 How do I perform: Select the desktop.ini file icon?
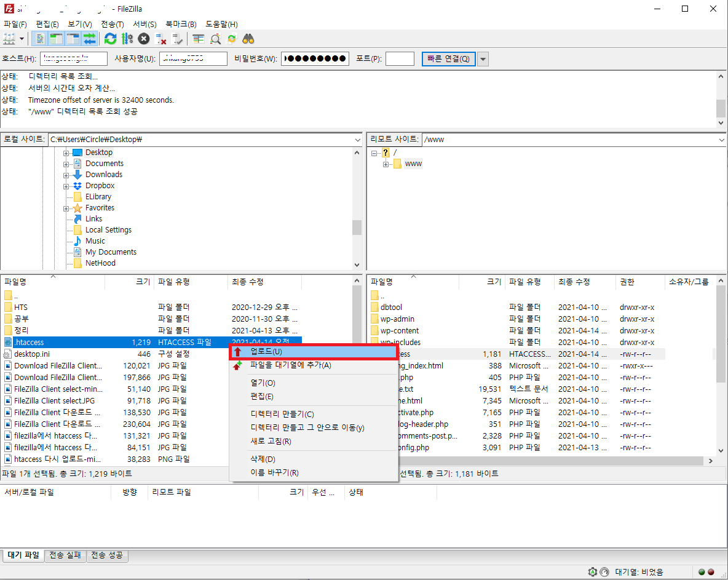[8, 354]
